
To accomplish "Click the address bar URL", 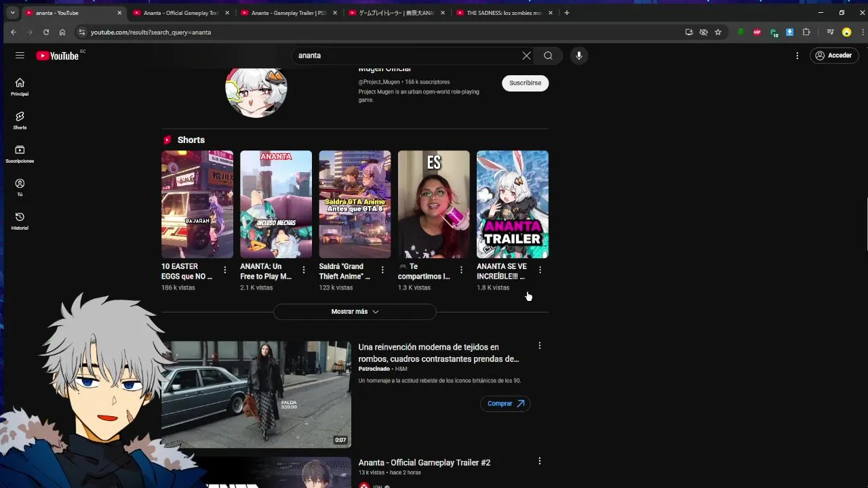I will [151, 32].
